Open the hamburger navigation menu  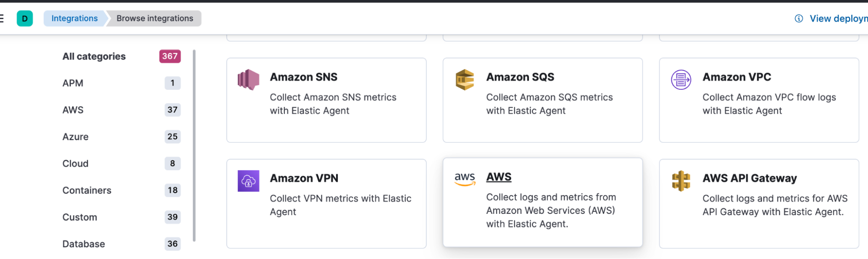click(2, 18)
